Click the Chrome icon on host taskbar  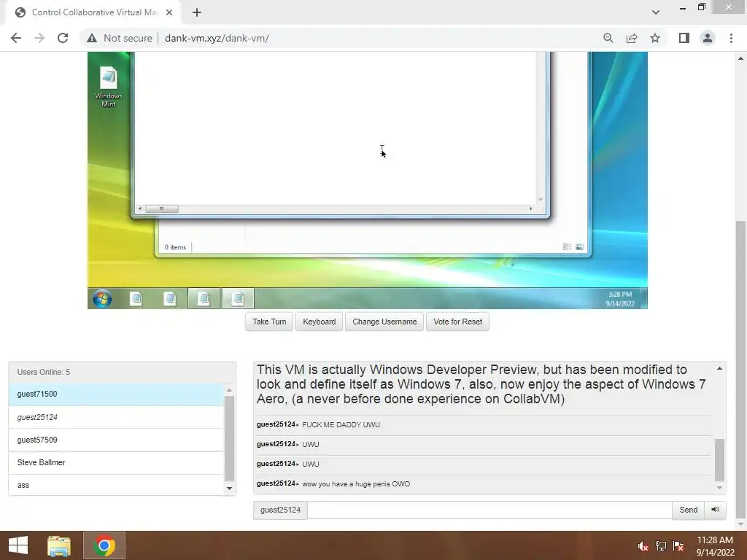[x=104, y=545]
